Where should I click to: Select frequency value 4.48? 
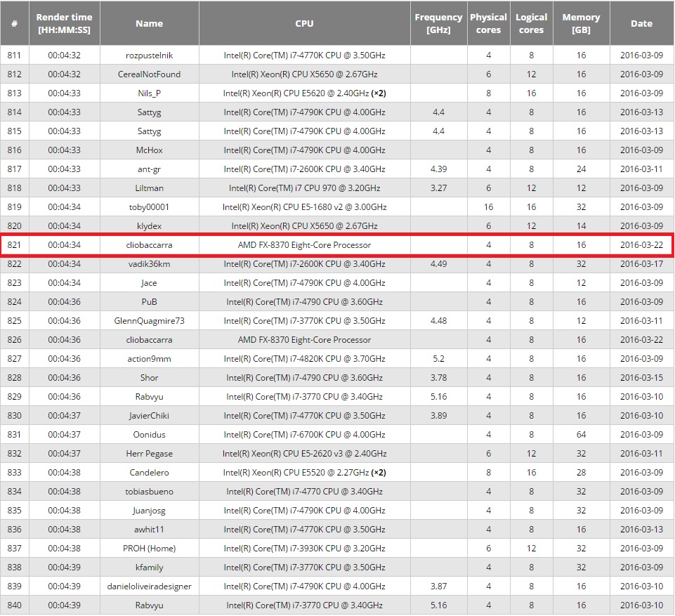(x=438, y=320)
